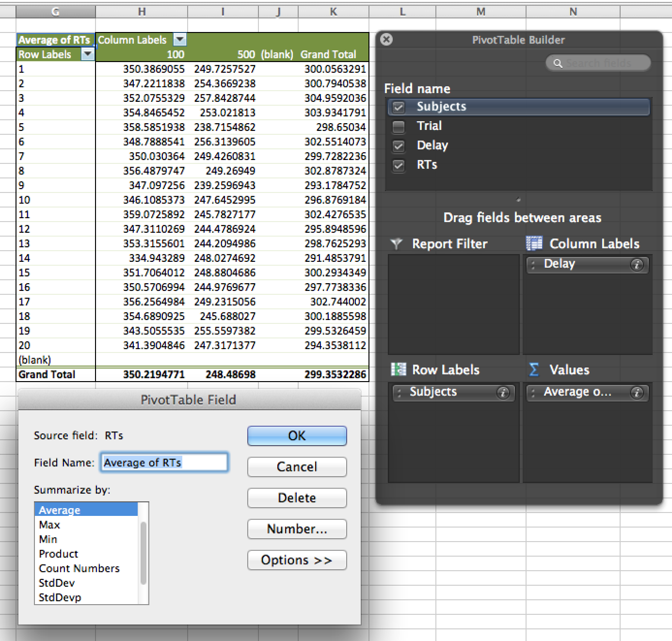
Task: Select column header H
Action: point(142,12)
